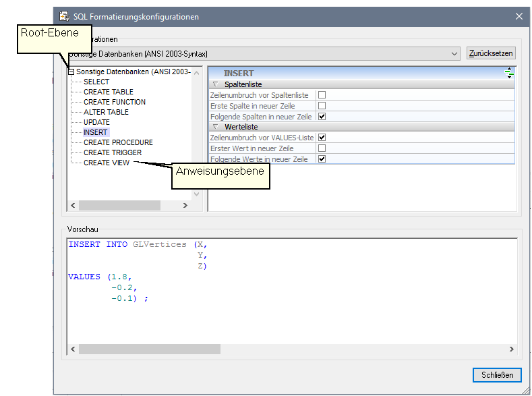Select CREATE TRIGGER in the tree

click(x=113, y=152)
